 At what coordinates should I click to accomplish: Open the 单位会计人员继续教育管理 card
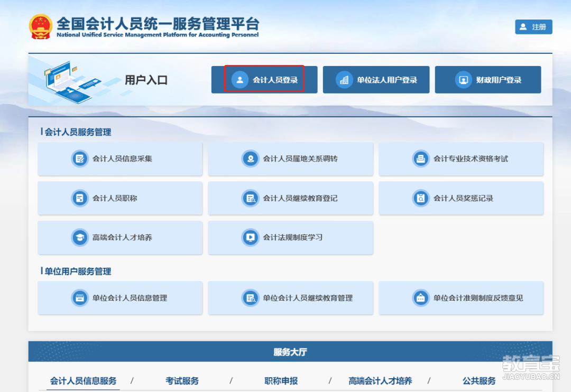[291, 298]
